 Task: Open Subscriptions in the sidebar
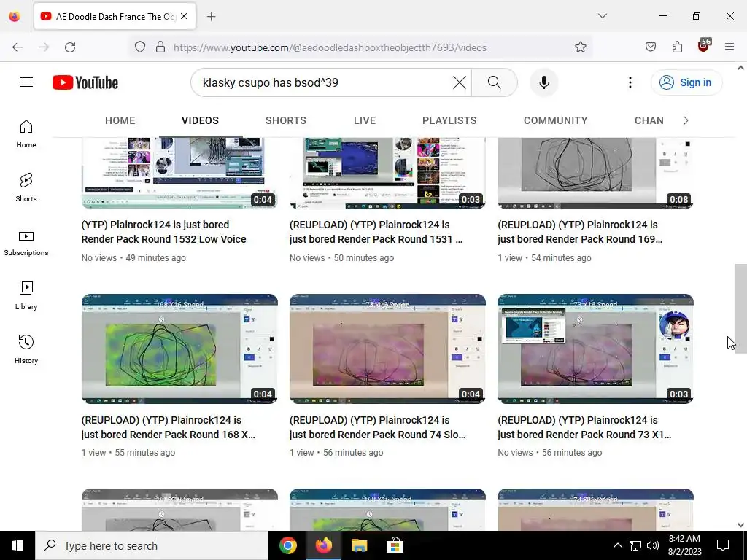tap(26, 242)
